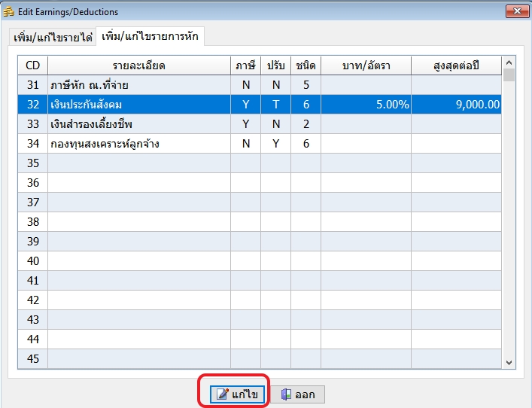Click the สูงสุดต่อปี column header
The width and height of the screenshot is (532, 408).
(456, 65)
